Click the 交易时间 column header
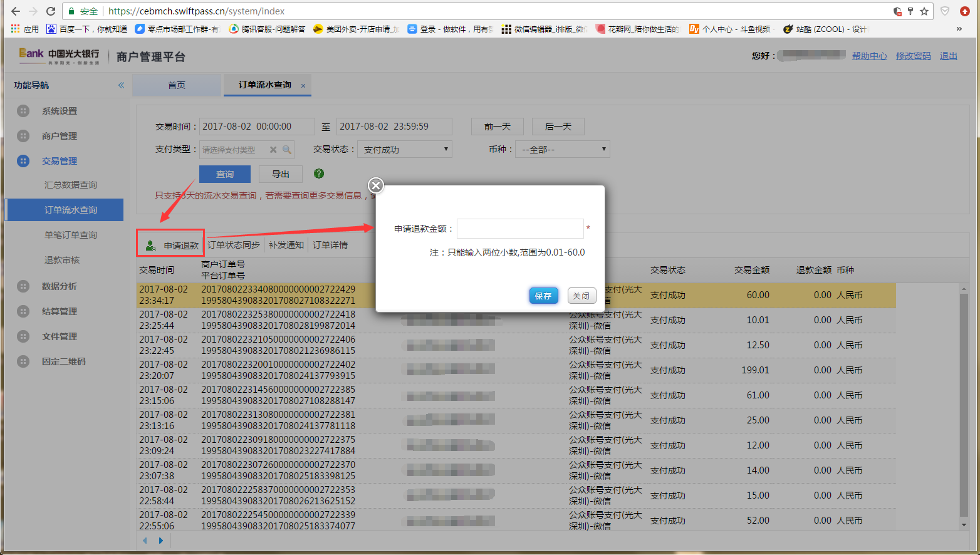Viewport: 980px width, 555px height. point(157,270)
